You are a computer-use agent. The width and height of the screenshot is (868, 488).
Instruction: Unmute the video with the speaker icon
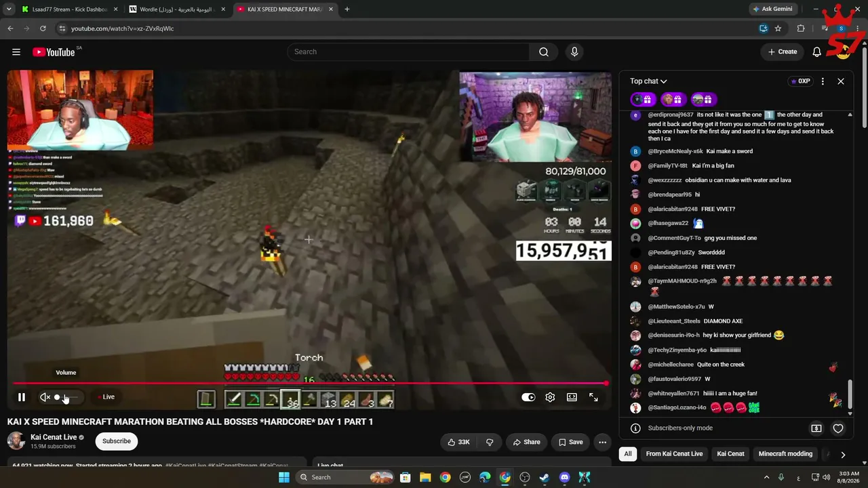pos(45,397)
